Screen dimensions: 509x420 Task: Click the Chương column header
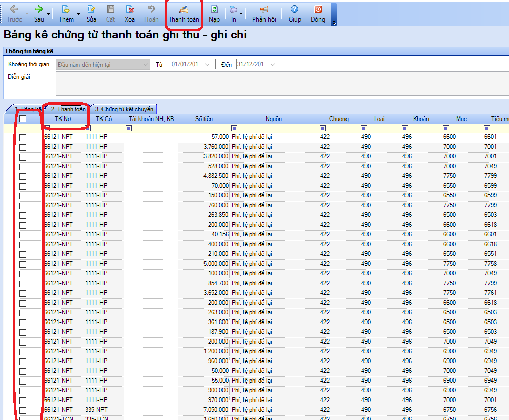coord(339,119)
